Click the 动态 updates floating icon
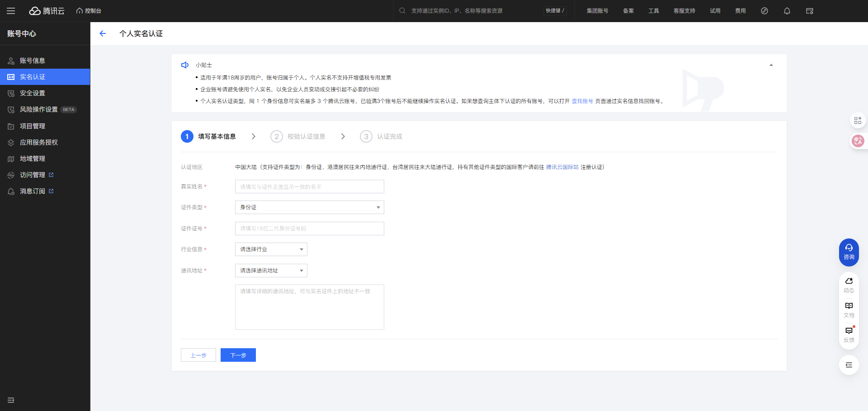Viewport: 868px width, 411px height. coord(849,285)
